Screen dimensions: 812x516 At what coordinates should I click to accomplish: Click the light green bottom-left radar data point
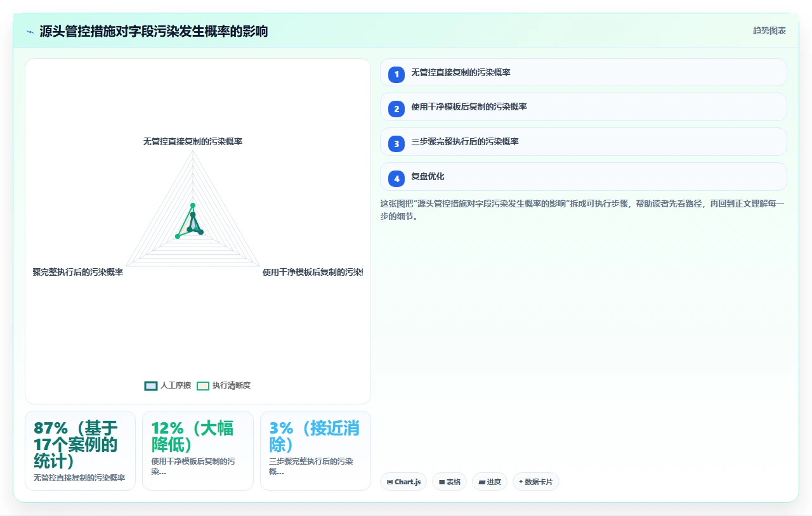(x=178, y=236)
